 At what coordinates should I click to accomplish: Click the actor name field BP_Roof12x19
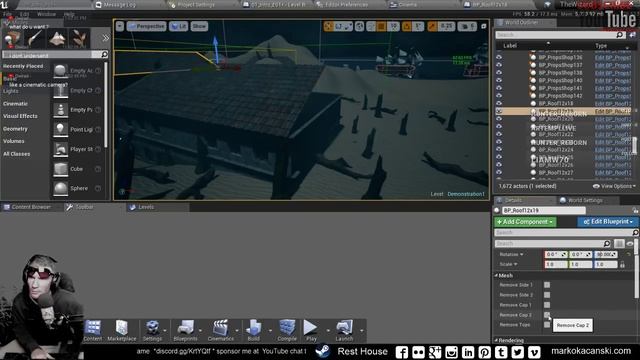(543, 211)
